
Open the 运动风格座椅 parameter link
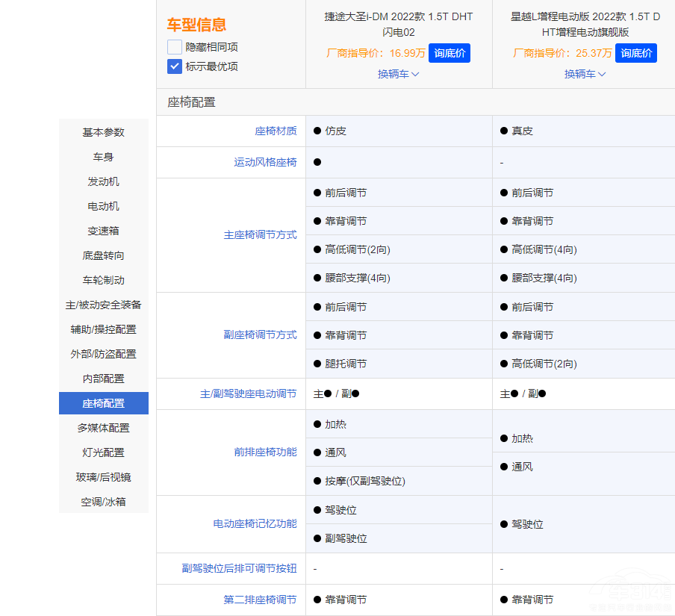265,162
